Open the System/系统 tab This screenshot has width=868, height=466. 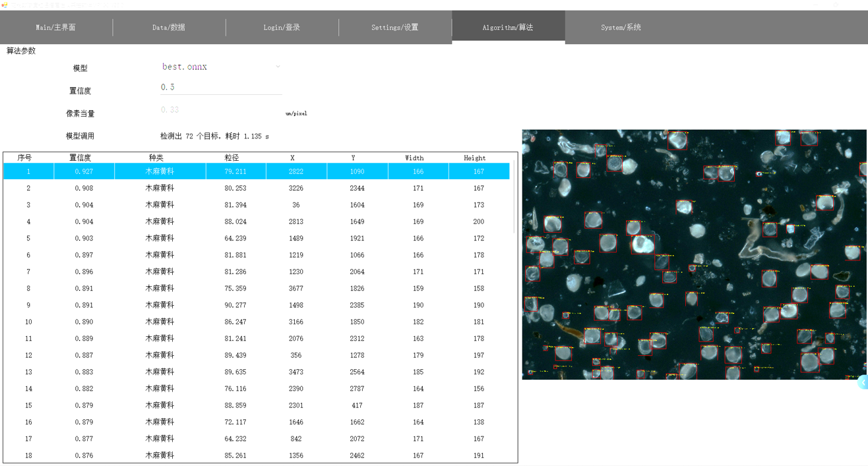(x=621, y=28)
